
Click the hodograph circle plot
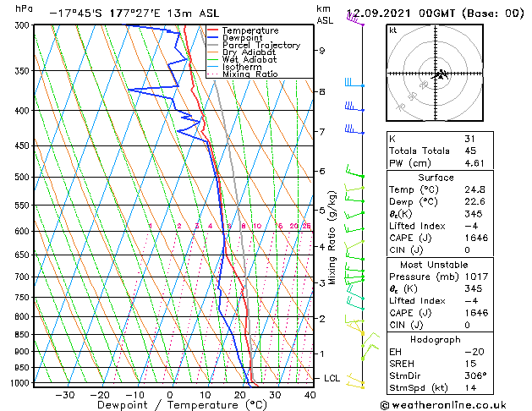pos(440,74)
